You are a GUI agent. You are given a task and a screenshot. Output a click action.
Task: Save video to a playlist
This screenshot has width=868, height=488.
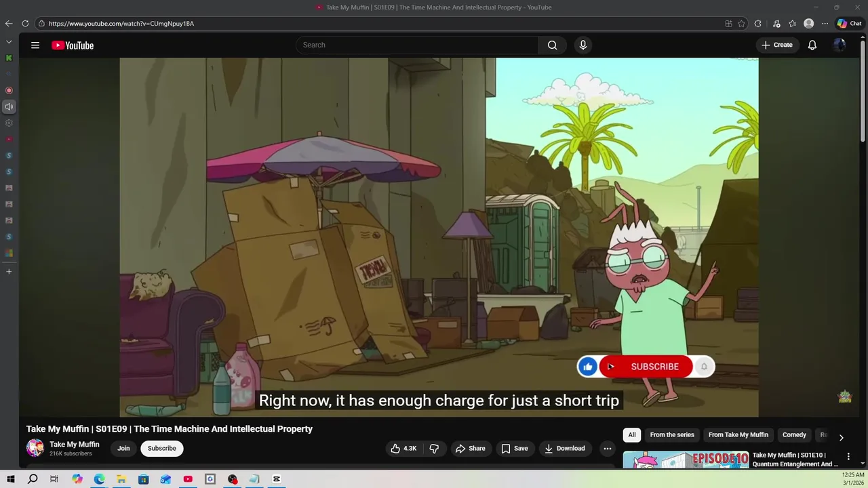pyautogui.click(x=515, y=448)
